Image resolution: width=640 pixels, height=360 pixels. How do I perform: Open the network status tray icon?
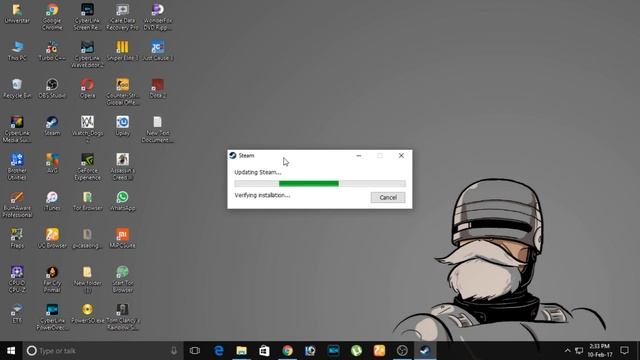click(x=579, y=351)
